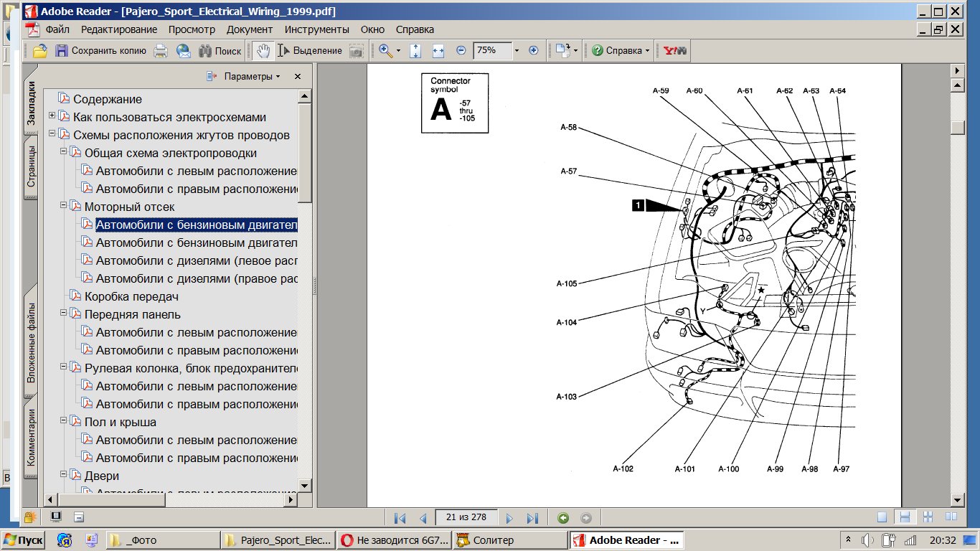This screenshot has width=980, height=551.
Task: Select the Hand tool
Action: point(263,51)
